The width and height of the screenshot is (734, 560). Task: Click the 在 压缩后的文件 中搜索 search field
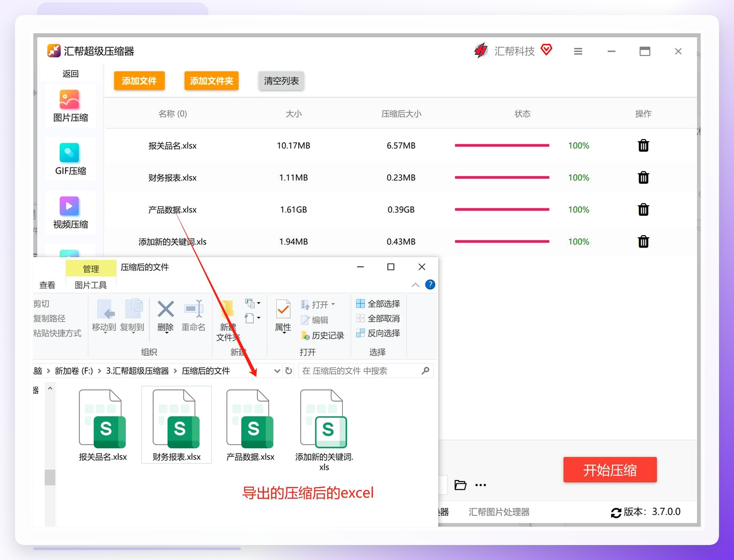click(365, 370)
